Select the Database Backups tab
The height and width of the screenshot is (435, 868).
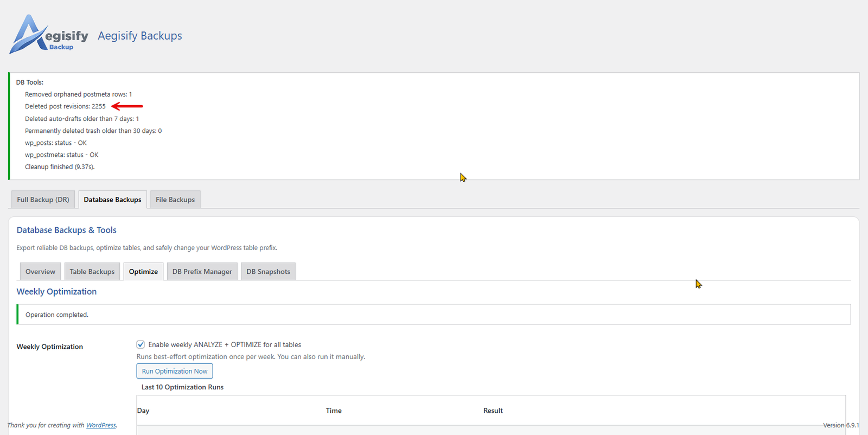click(x=112, y=200)
